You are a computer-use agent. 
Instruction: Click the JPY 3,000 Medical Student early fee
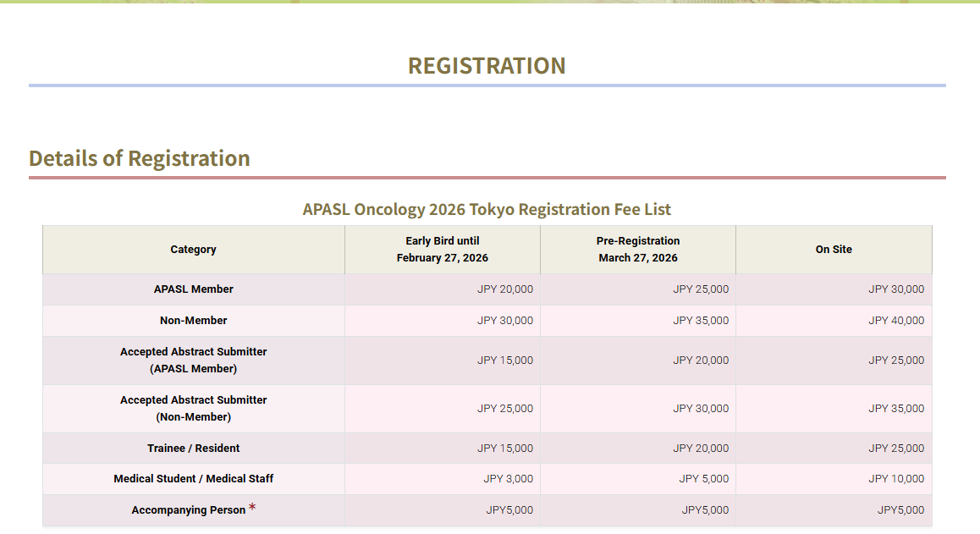tap(508, 479)
